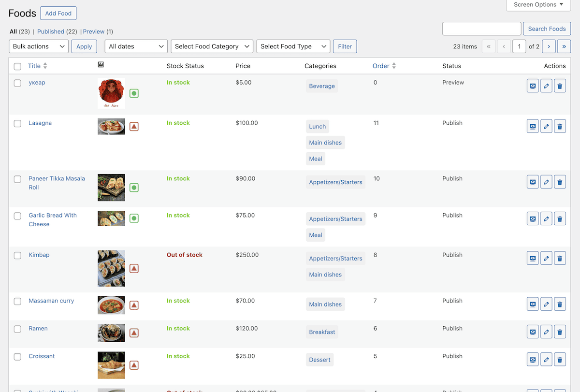Select the Croissant row checkbox

click(x=17, y=357)
